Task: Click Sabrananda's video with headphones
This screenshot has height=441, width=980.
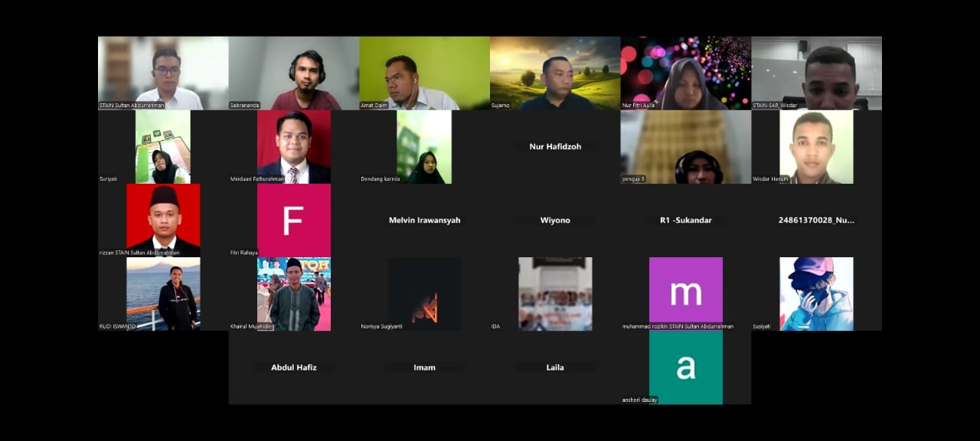Action: (294, 73)
